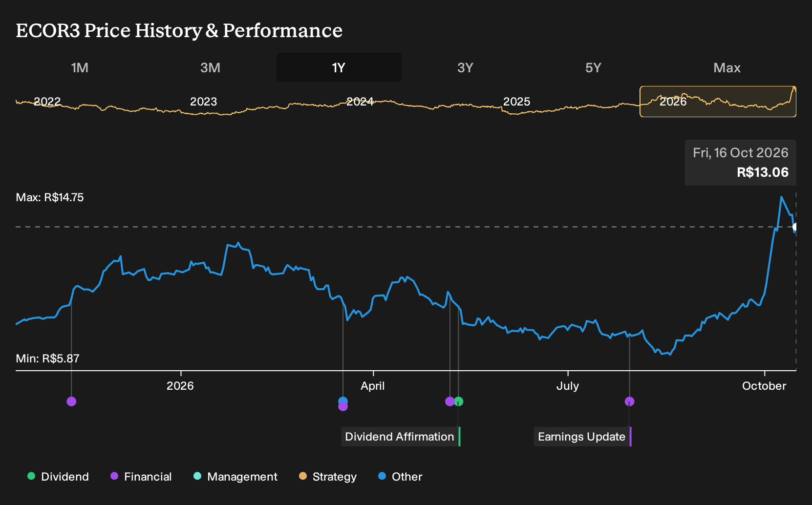Toggle the Dividend legend filter
Screen dimensions: 812x505
58,477
